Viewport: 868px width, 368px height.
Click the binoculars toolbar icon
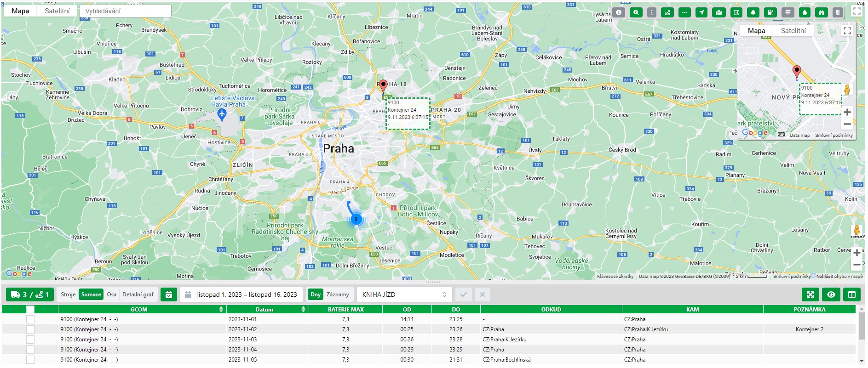tap(822, 12)
